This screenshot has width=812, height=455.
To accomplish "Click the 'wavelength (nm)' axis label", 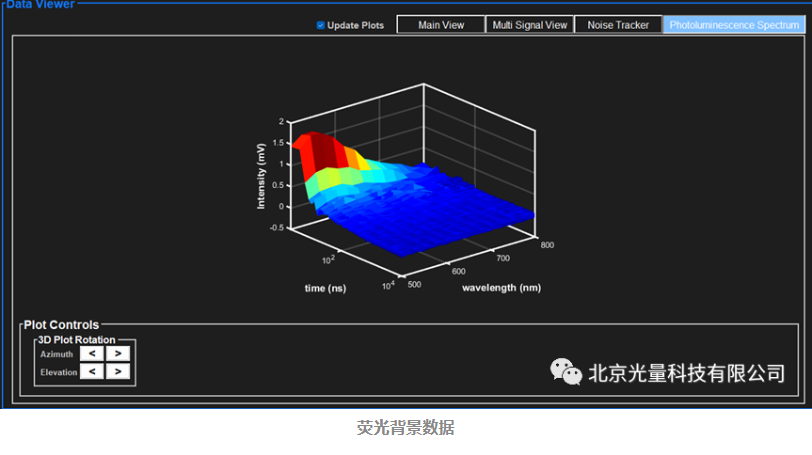I will (501, 288).
